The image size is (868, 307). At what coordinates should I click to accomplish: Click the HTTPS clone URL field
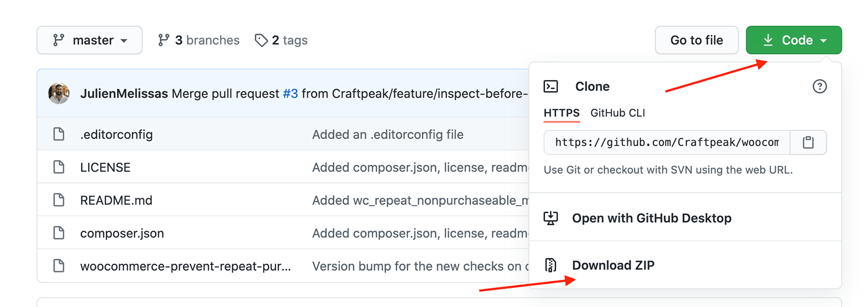(x=667, y=142)
